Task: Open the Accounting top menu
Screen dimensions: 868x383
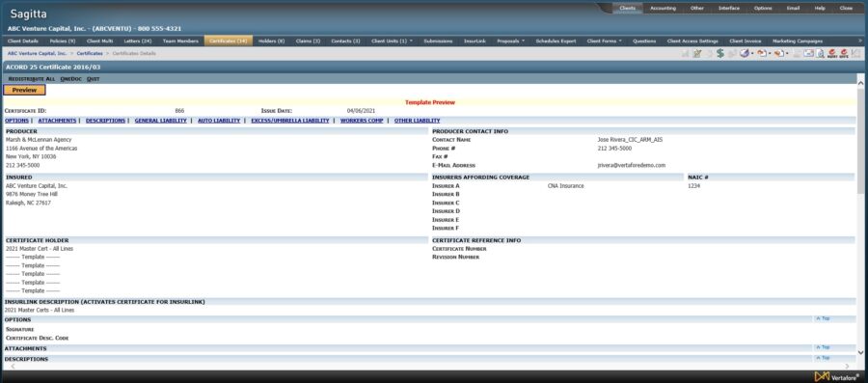Action: point(663,9)
